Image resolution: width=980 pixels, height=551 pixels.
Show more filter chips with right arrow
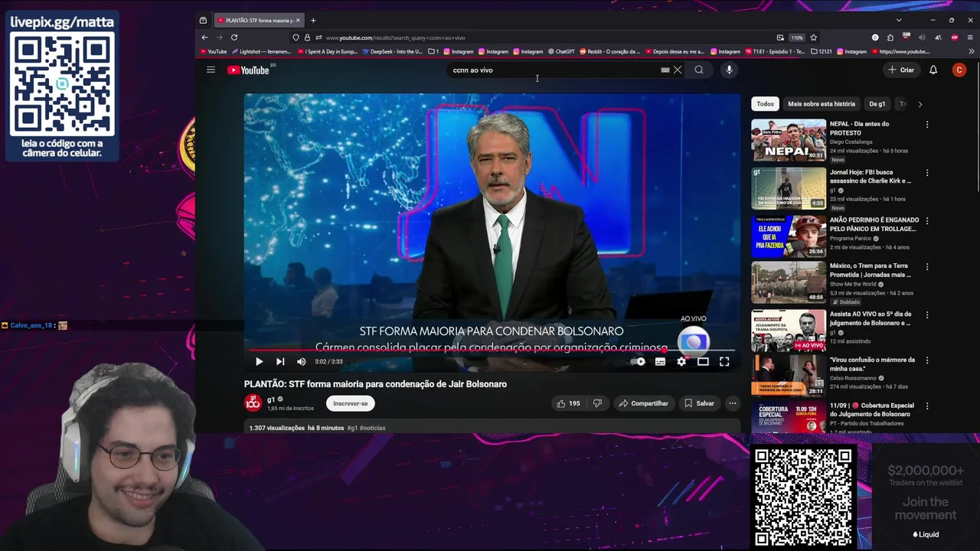(x=920, y=104)
